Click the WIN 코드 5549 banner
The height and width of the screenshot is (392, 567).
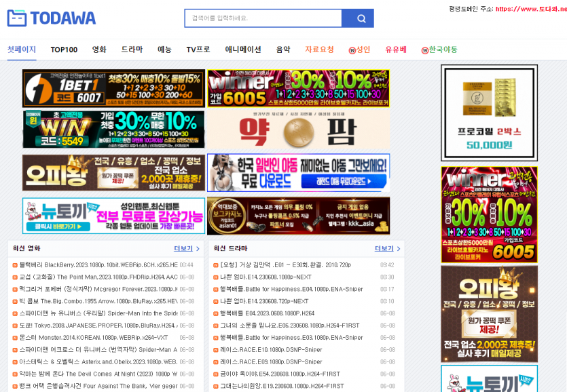coord(113,130)
